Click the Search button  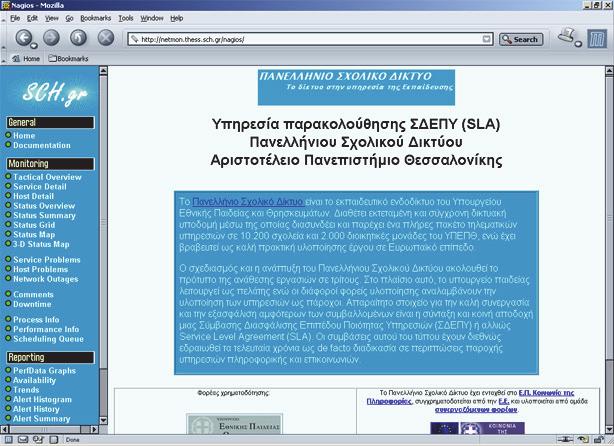[x=521, y=39]
